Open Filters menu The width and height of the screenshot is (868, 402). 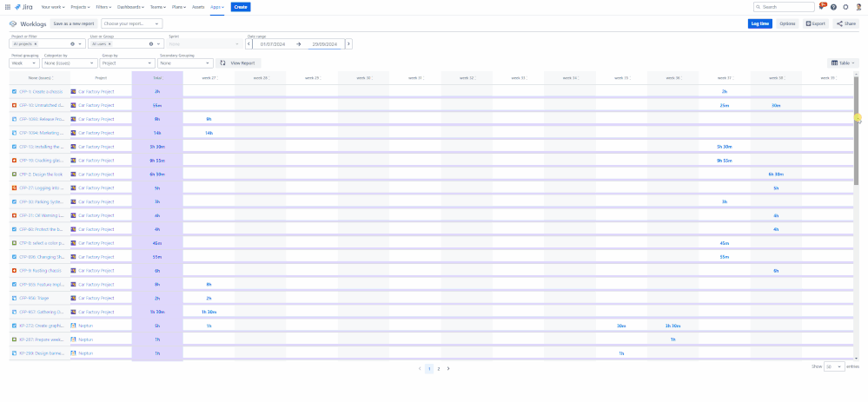click(104, 7)
